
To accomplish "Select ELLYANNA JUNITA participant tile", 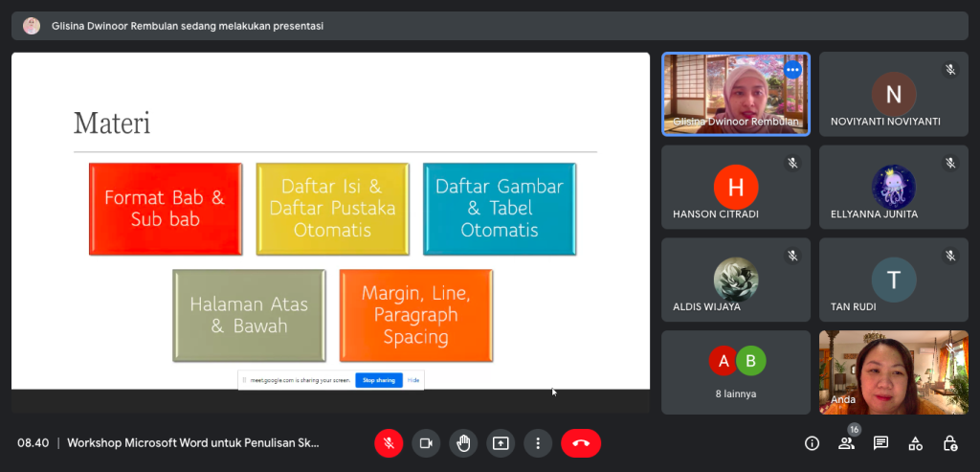I will 894,187.
